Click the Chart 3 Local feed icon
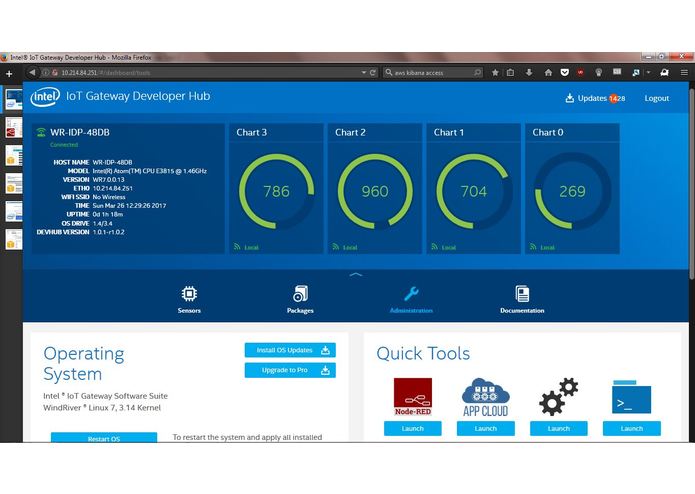695x494 pixels. coord(237,247)
